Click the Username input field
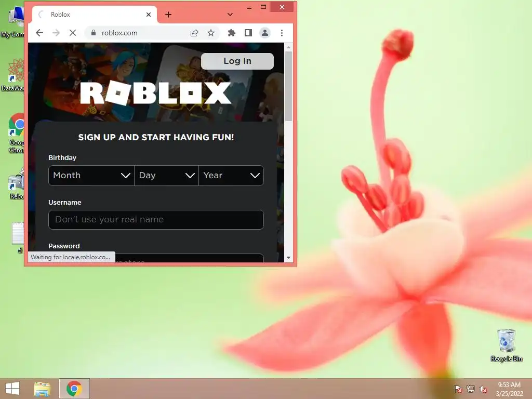This screenshot has width=532, height=399. (156, 220)
